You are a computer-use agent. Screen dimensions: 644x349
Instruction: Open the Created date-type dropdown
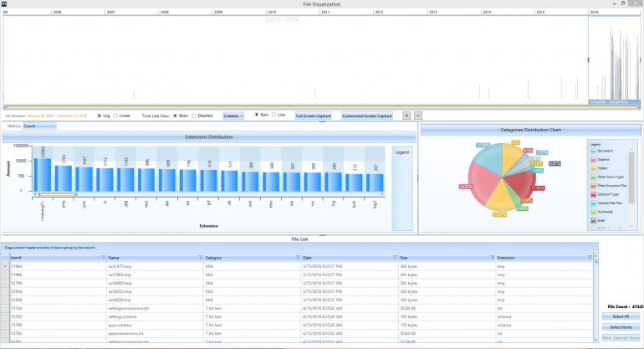click(x=233, y=116)
